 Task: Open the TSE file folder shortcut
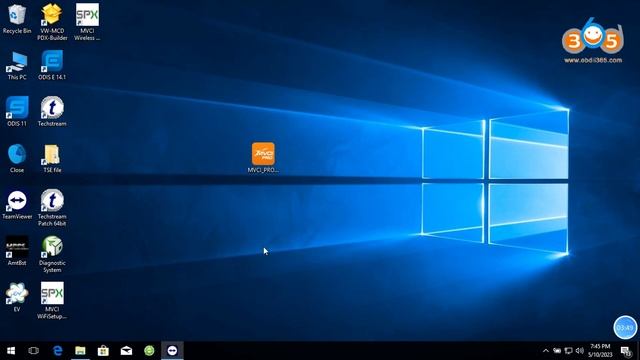[x=52, y=158]
